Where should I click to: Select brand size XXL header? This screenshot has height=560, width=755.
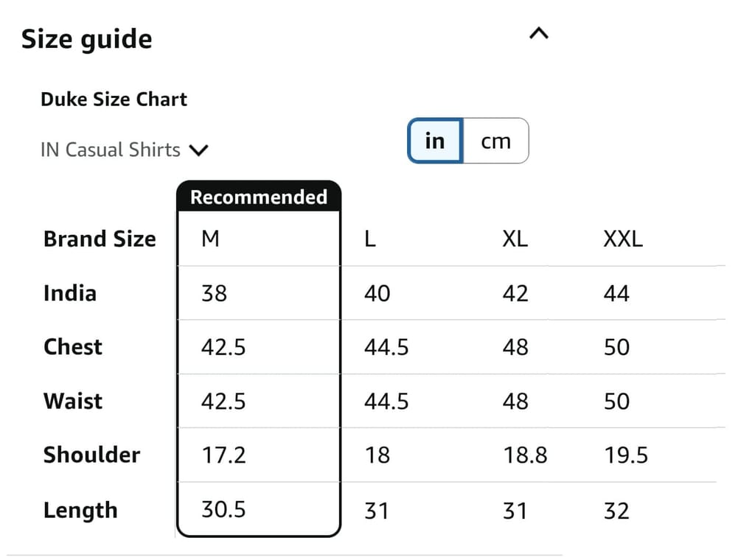pos(622,239)
